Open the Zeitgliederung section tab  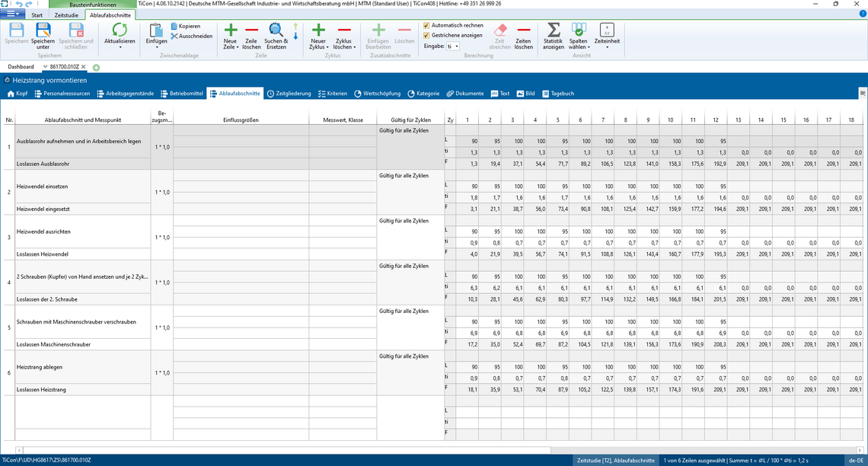point(289,94)
